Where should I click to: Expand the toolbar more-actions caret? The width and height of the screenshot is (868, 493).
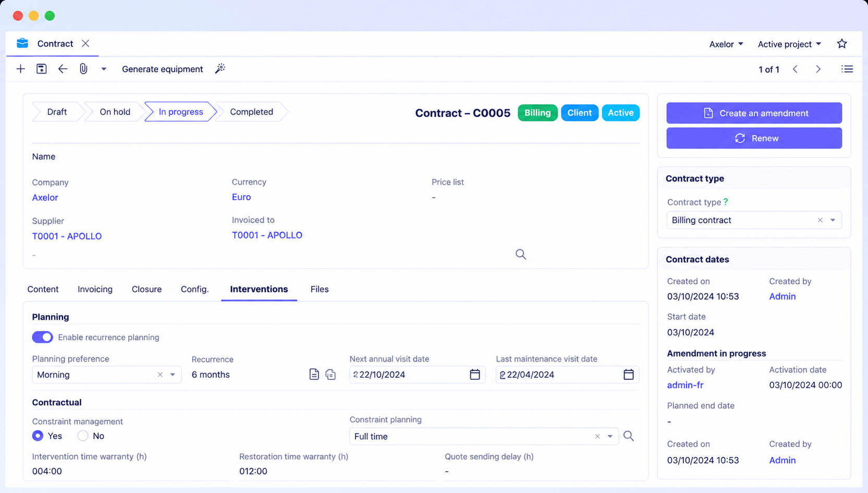104,69
